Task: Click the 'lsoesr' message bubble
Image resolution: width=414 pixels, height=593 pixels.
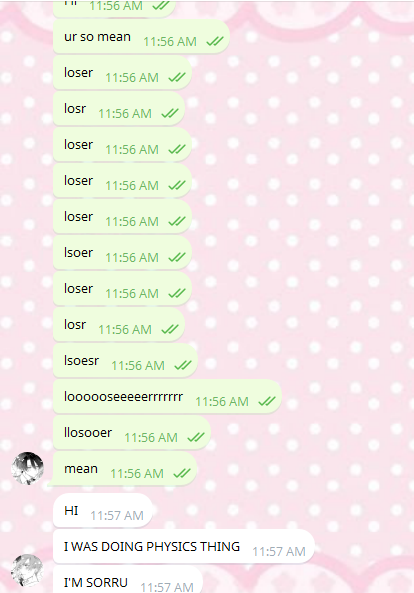Action: 125,361
